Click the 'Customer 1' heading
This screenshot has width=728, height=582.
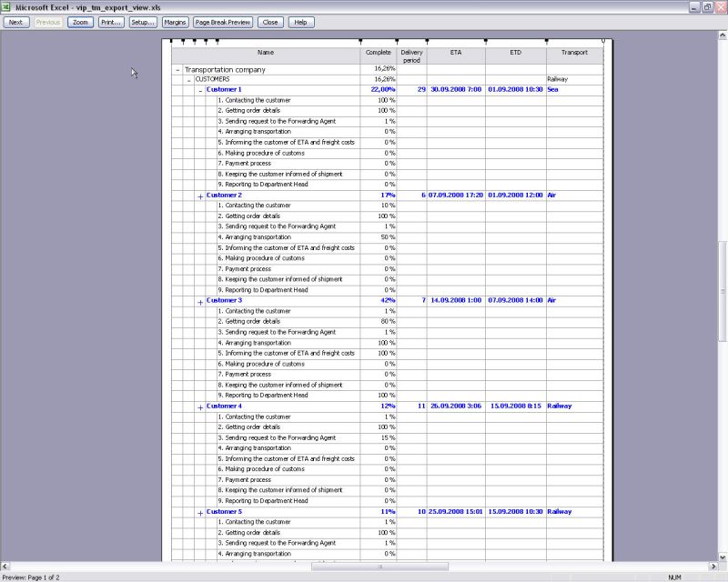click(224, 90)
